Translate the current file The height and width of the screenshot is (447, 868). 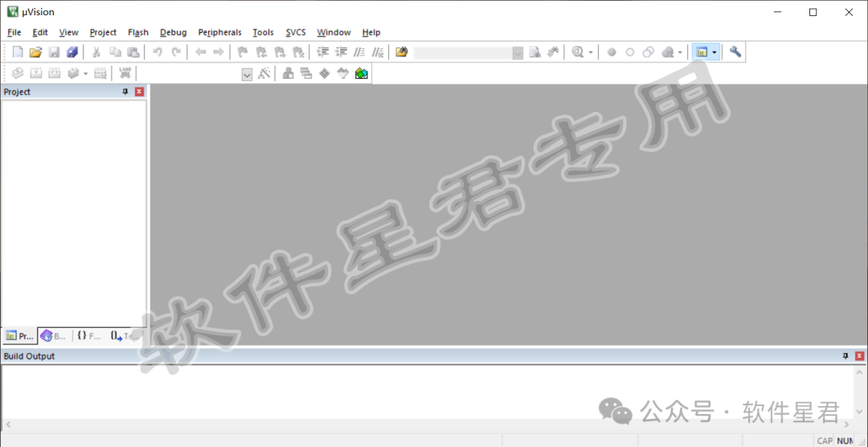18,73
